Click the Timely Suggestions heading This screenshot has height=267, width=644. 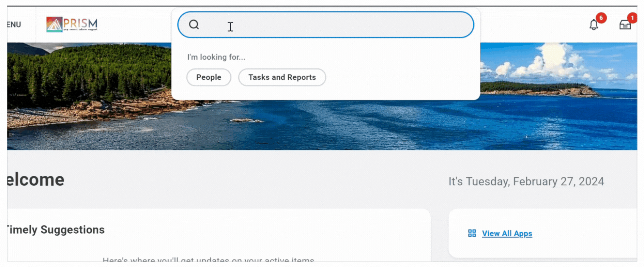point(56,230)
